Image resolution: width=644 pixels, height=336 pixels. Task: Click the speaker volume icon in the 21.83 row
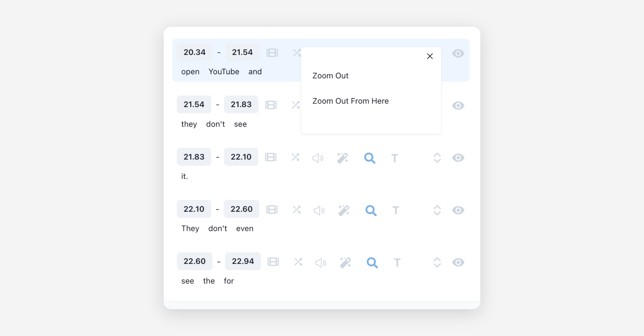pos(318,158)
